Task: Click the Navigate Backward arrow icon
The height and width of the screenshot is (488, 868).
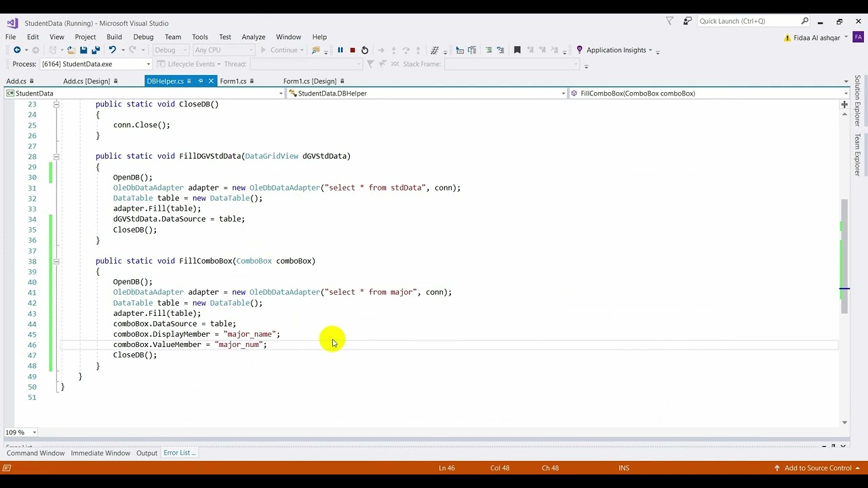Action: [x=17, y=50]
